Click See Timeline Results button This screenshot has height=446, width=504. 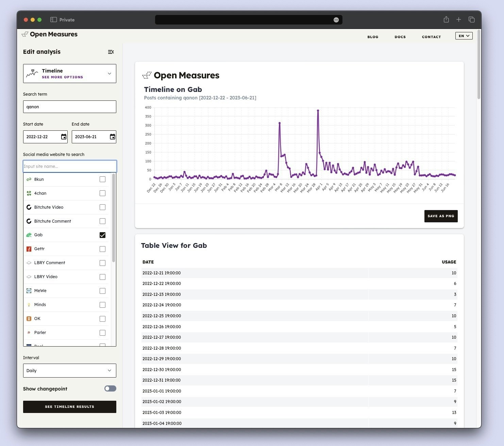click(x=70, y=407)
